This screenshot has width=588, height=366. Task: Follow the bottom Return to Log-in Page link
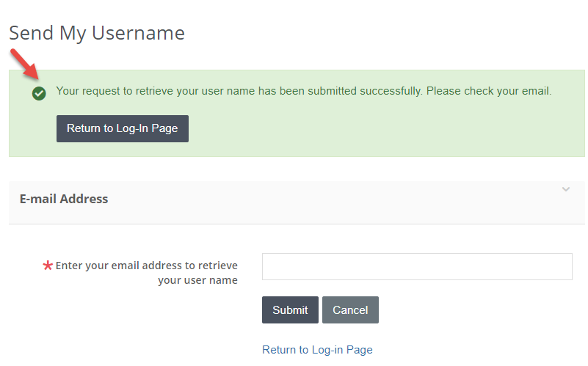317,350
